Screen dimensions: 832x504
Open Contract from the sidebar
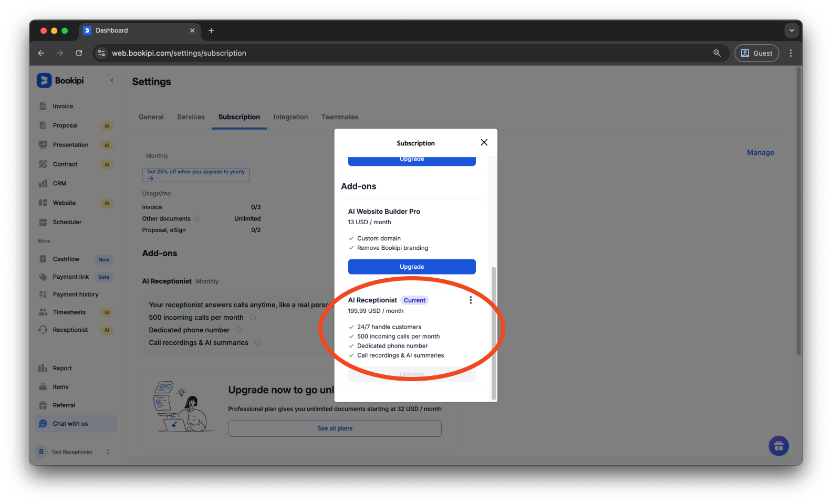76,164
